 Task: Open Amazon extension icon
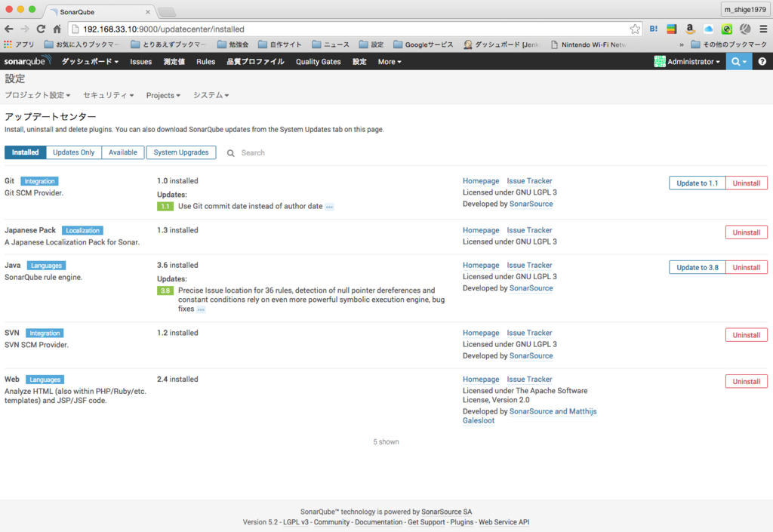tap(690, 29)
